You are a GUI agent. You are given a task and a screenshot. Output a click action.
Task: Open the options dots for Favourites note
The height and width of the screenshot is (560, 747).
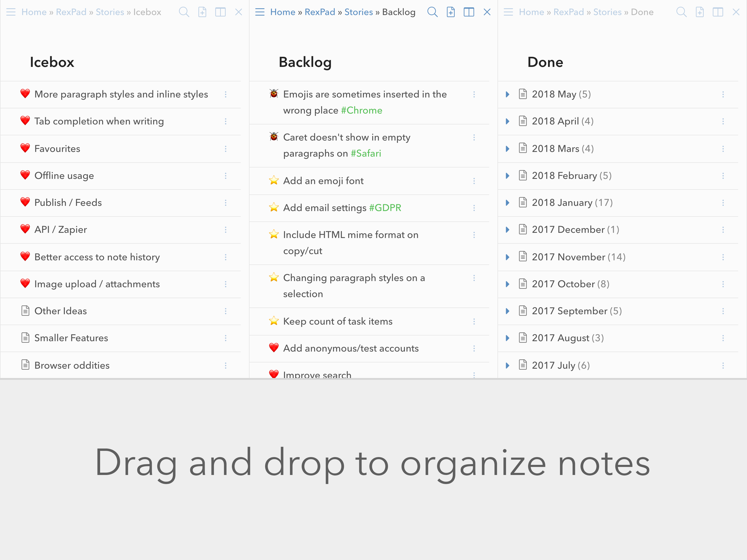coord(226,149)
